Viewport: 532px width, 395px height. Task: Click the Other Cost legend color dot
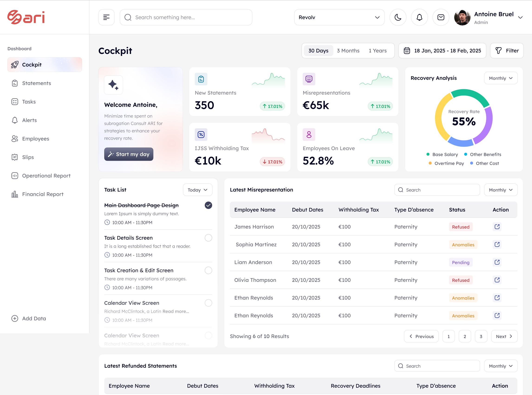(x=472, y=163)
